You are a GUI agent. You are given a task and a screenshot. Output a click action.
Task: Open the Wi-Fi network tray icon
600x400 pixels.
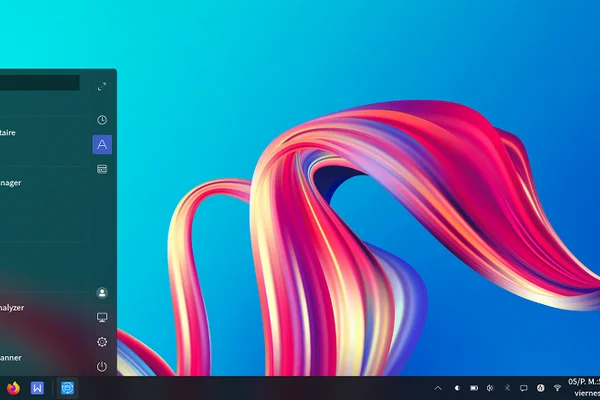557,388
